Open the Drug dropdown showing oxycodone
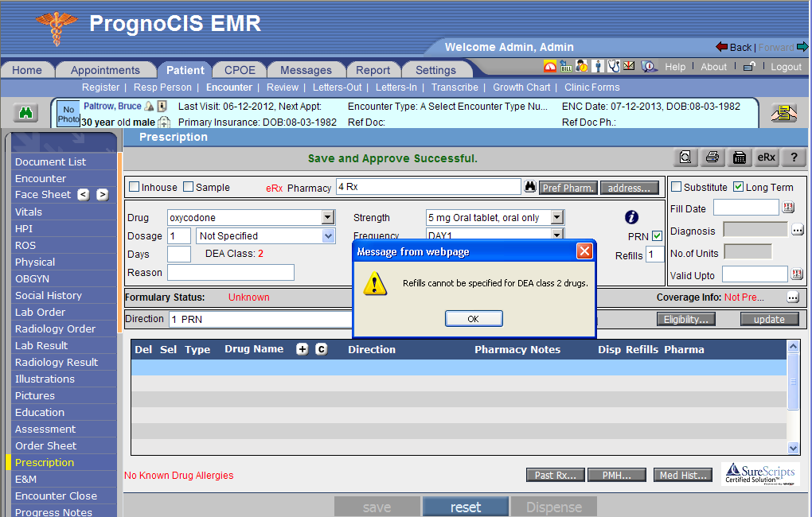 pos(328,217)
